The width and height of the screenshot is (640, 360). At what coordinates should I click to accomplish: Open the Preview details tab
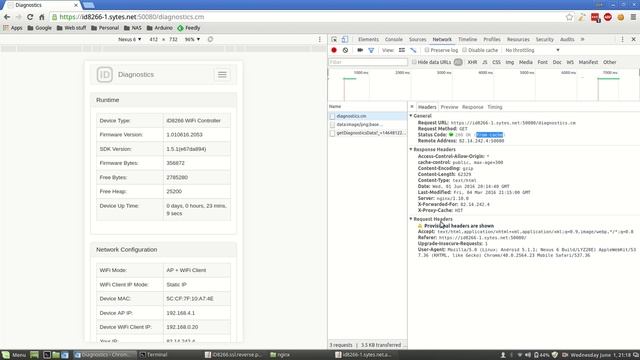click(449, 107)
